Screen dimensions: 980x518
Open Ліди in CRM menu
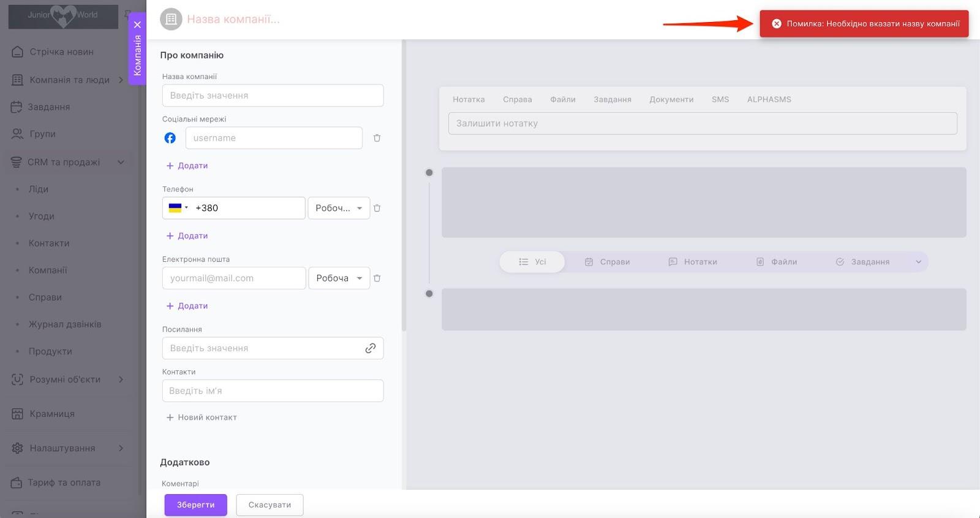(39, 189)
